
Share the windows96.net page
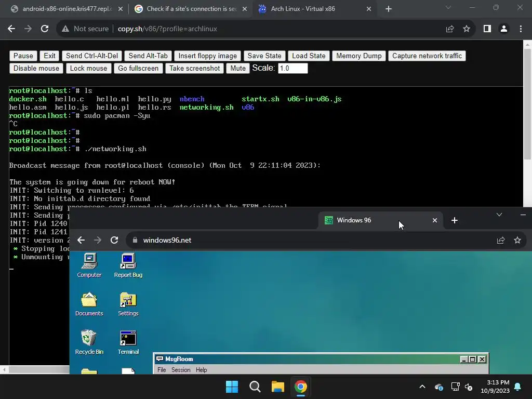pos(501,240)
